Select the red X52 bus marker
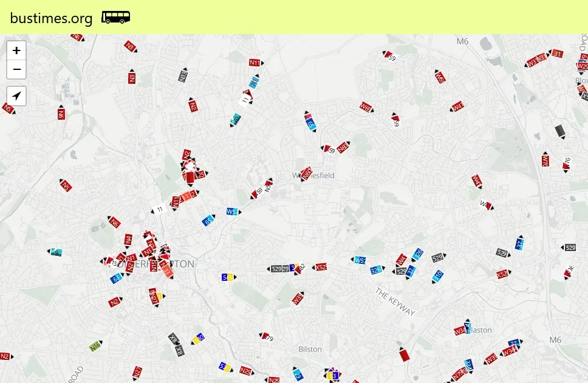The height and width of the screenshot is (383, 588). 502,274
